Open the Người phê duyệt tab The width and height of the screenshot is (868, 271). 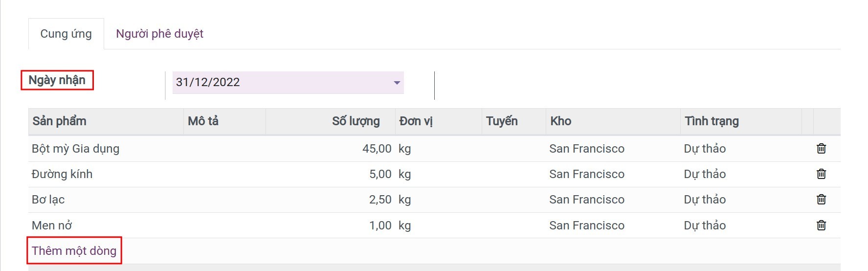(159, 34)
